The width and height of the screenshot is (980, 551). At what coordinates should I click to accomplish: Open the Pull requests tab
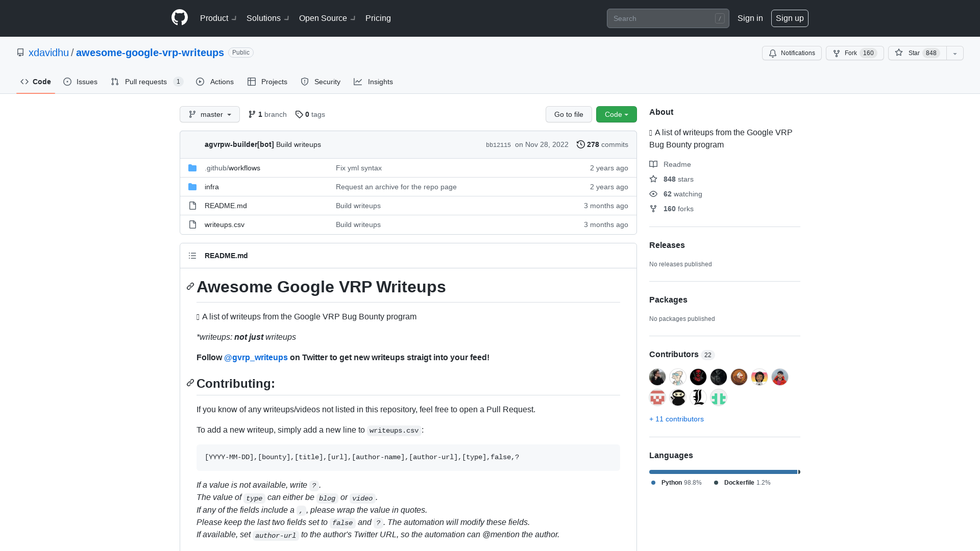(147, 82)
